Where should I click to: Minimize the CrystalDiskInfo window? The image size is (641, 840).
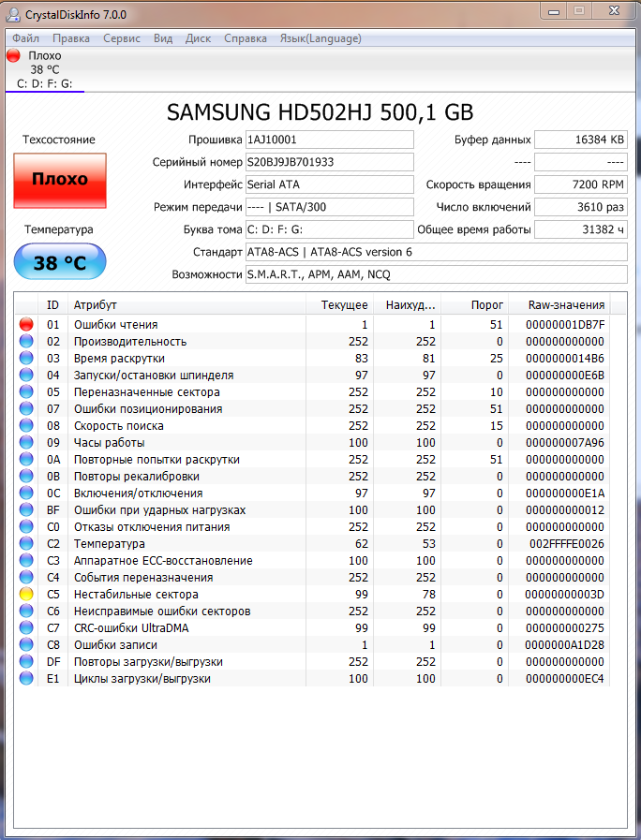click(554, 12)
